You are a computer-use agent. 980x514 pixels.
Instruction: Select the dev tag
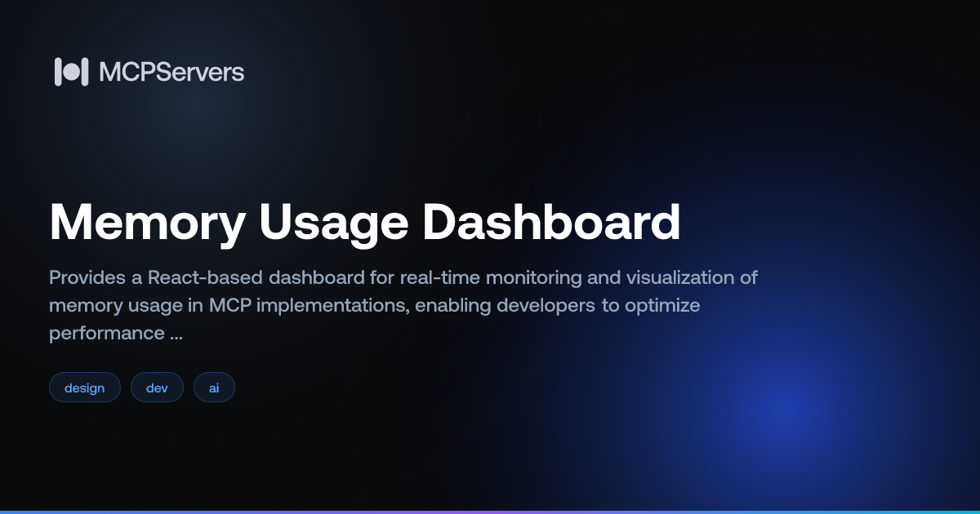157,387
